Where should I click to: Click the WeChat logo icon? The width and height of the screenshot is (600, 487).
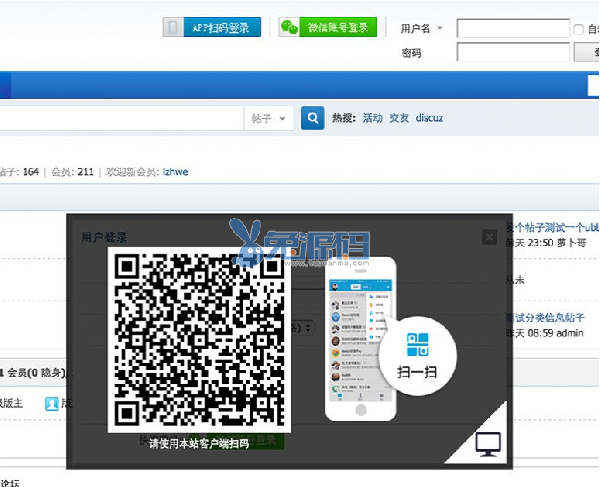(x=289, y=27)
